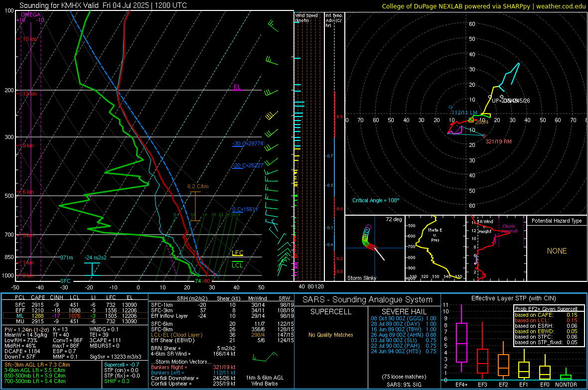Image resolution: width=588 pixels, height=390 pixels.
Task: Click the 971m effective inflow label
Action: click(x=66, y=258)
